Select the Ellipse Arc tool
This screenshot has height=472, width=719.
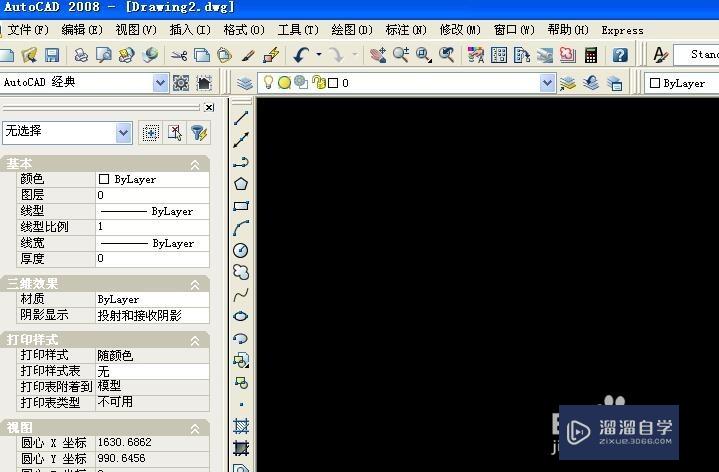[241, 338]
